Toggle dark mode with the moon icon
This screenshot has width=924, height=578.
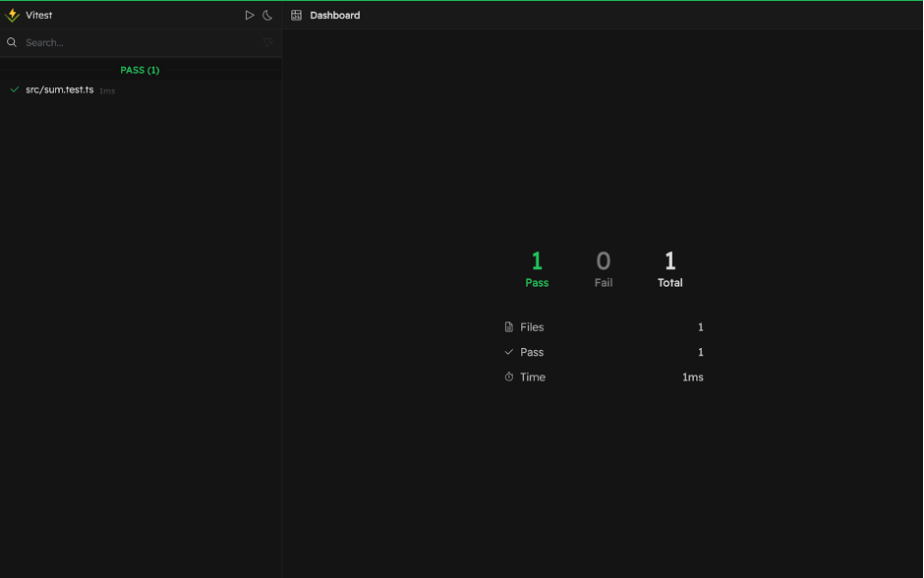[x=267, y=16]
